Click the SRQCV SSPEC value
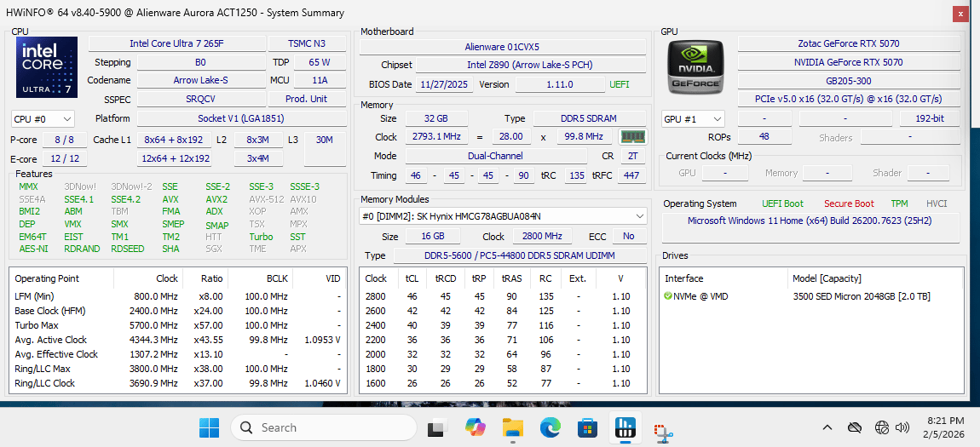Image resolution: width=980 pixels, height=447 pixels. point(200,99)
